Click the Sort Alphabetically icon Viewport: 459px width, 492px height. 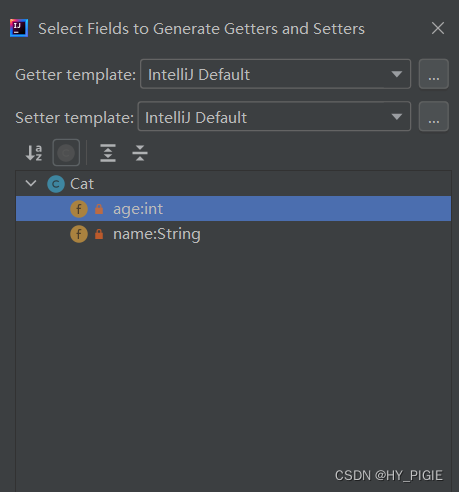pyautogui.click(x=34, y=153)
